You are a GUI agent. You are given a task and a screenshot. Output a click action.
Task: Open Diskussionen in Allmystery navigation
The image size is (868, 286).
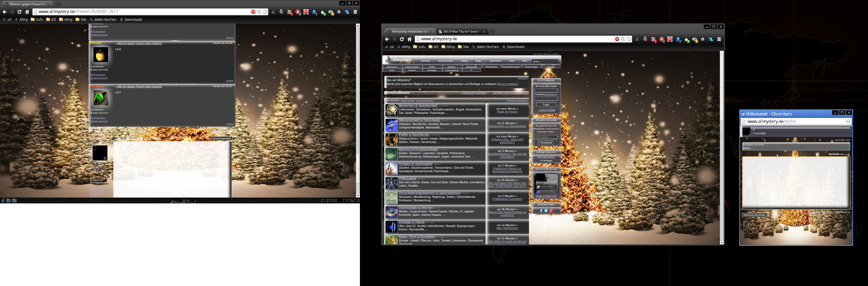pos(445,61)
